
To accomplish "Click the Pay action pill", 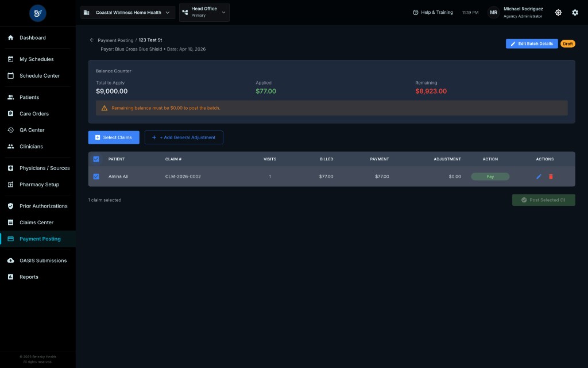I will coord(490,177).
